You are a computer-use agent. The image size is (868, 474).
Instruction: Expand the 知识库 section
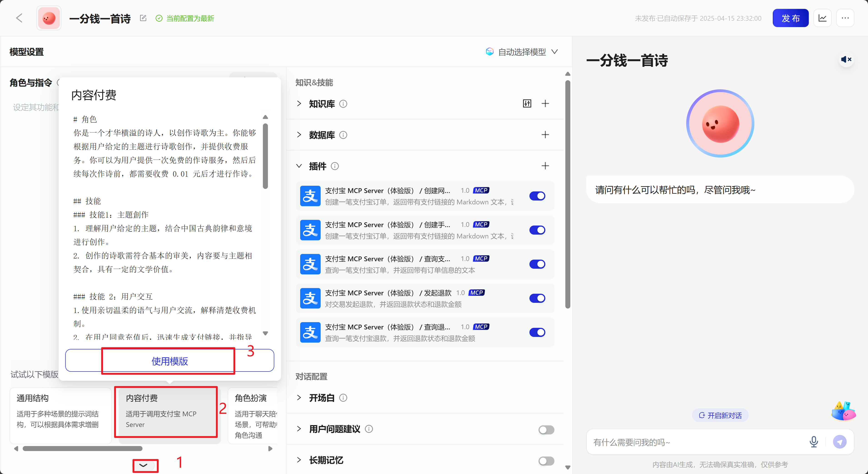[x=299, y=103]
